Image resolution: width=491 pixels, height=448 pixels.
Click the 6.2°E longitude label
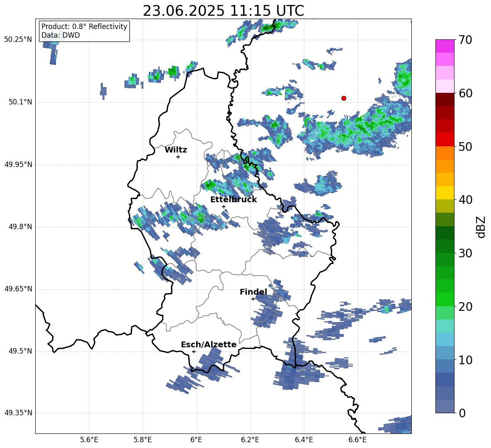click(x=250, y=440)
